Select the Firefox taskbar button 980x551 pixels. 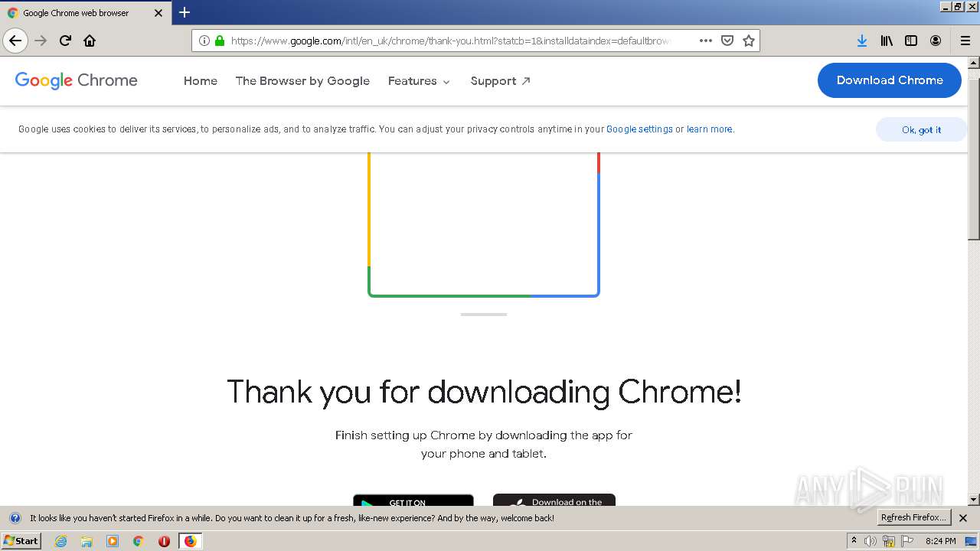pos(190,541)
